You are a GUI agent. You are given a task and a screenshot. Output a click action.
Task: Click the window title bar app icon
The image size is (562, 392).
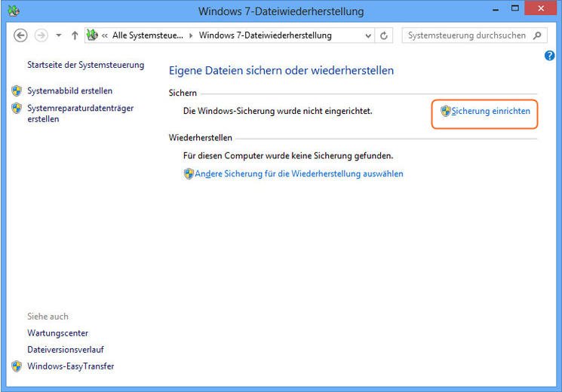14,11
